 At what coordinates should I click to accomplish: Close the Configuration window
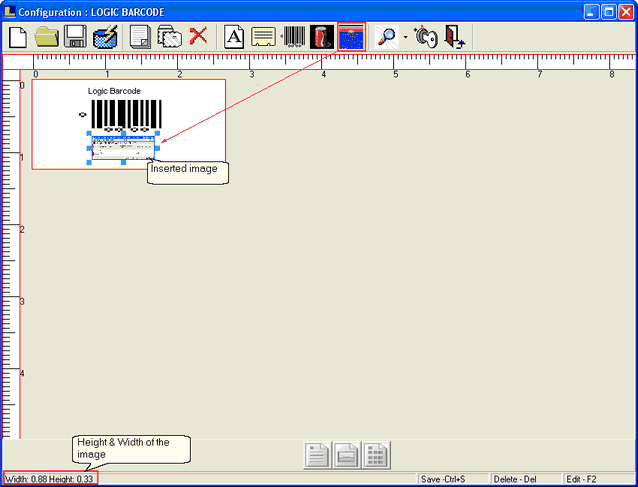pyautogui.click(x=626, y=12)
